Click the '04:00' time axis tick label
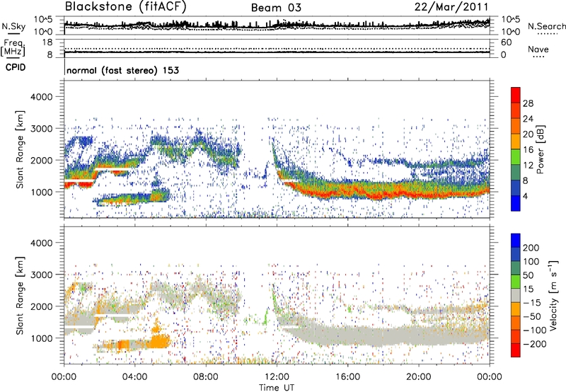 [x=134, y=377]
